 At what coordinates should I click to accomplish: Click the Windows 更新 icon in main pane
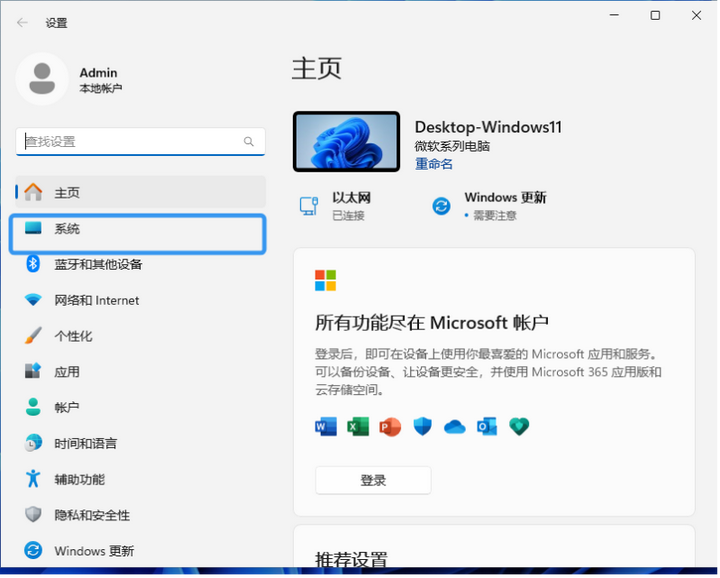tap(442, 206)
